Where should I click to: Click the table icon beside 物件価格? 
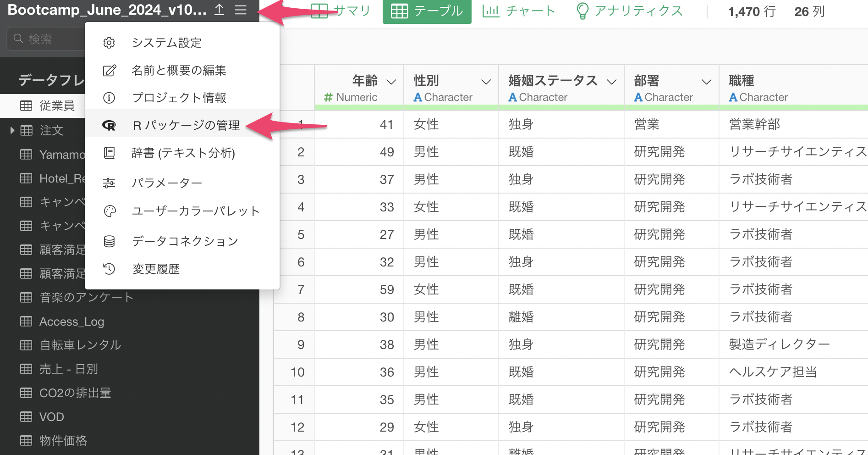(x=26, y=440)
